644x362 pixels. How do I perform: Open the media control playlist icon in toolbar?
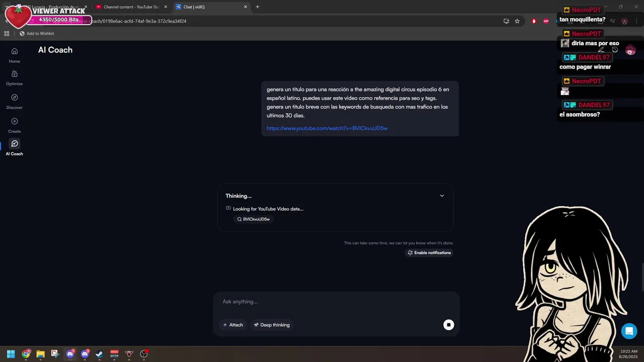pos(612,21)
